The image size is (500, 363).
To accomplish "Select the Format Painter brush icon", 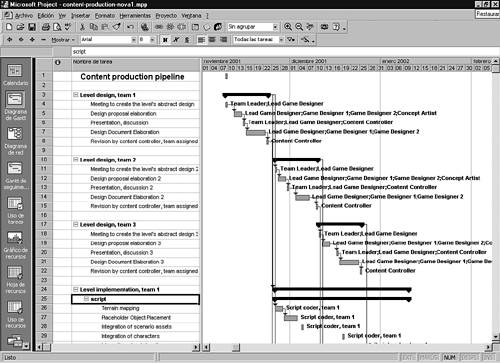I will (116, 27).
